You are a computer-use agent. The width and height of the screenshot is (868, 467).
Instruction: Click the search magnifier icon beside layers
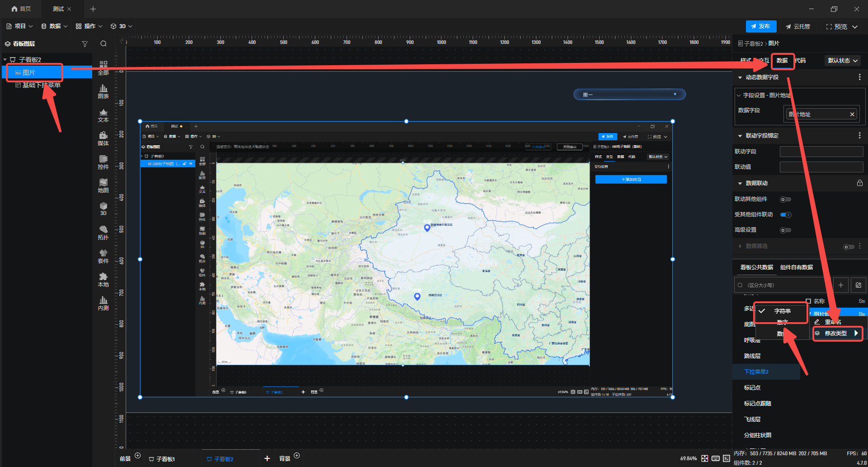click(x=104, y=44)
